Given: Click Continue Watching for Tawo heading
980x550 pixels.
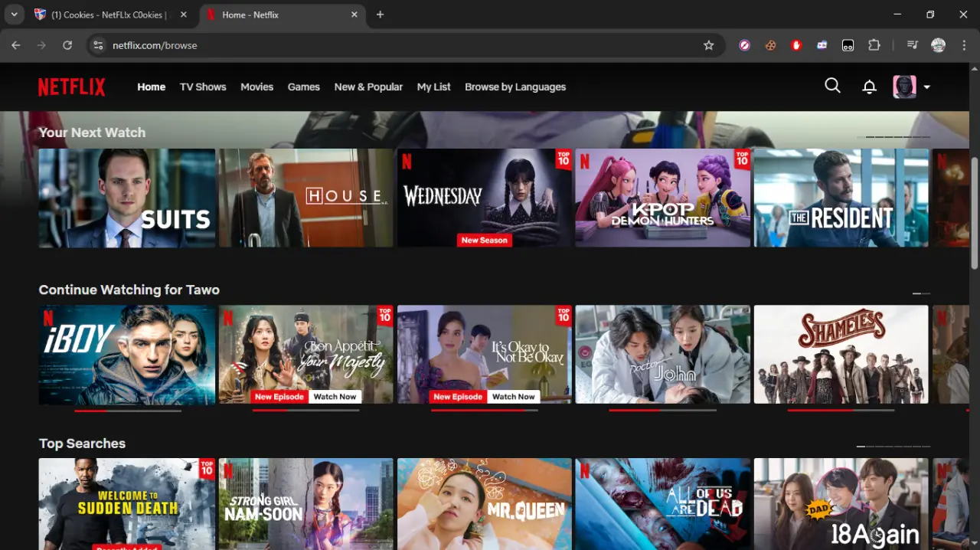Looking at the screenshot, I should pyautogui.click(x=129, y=290).
